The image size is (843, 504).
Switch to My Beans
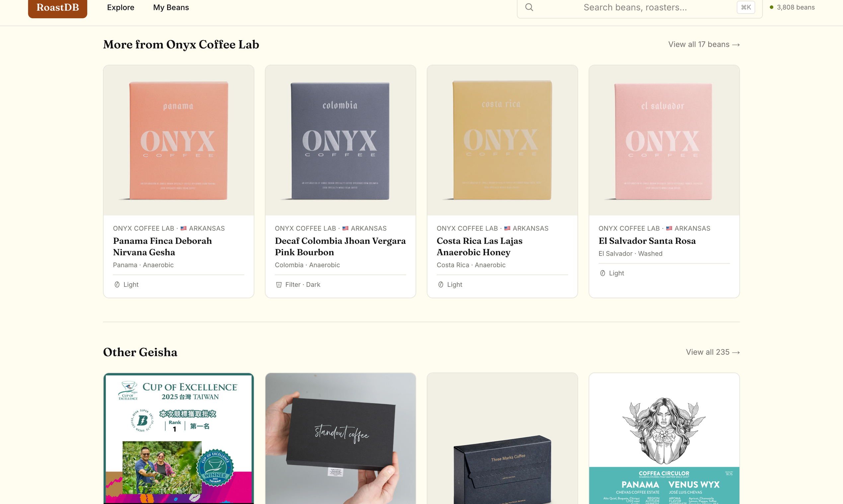(x=171, y=7)
